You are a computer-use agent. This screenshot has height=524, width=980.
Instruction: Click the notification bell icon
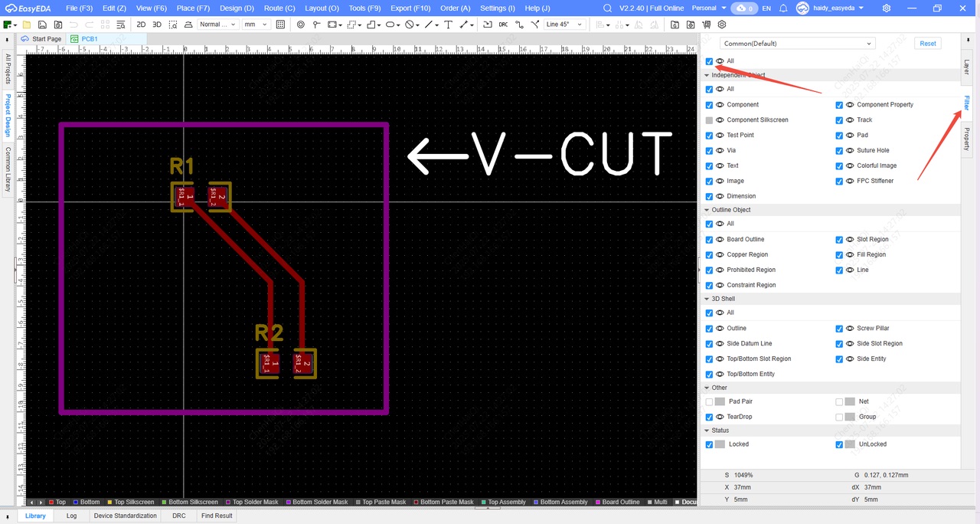pos(783,8)
